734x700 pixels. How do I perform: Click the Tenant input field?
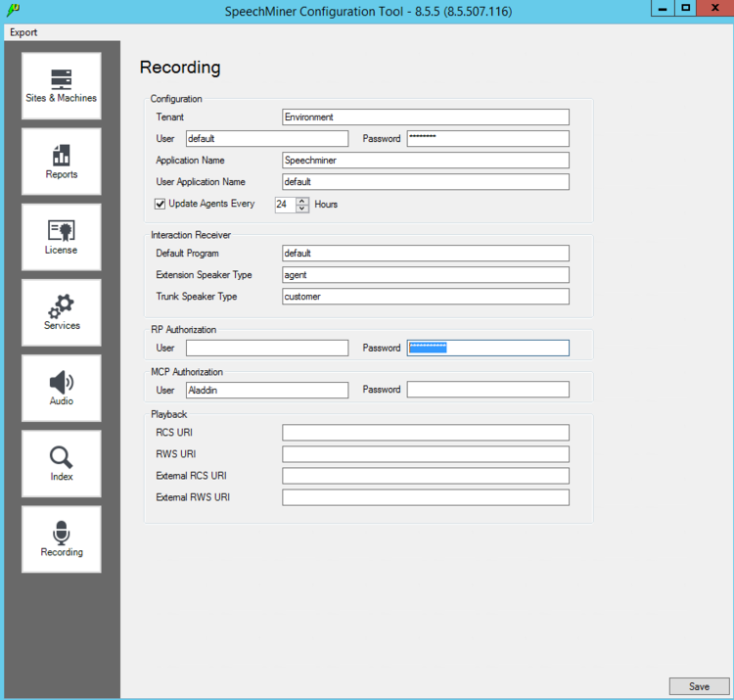[425, 117]
